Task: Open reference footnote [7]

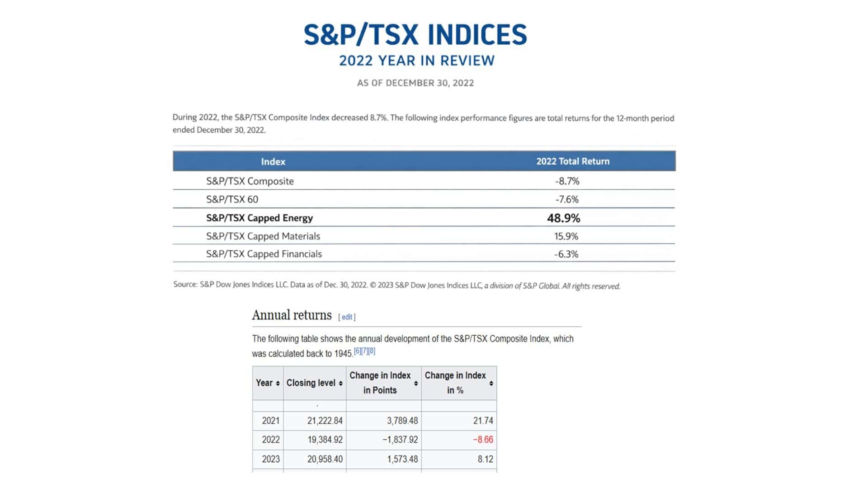Action: point(364,351)
